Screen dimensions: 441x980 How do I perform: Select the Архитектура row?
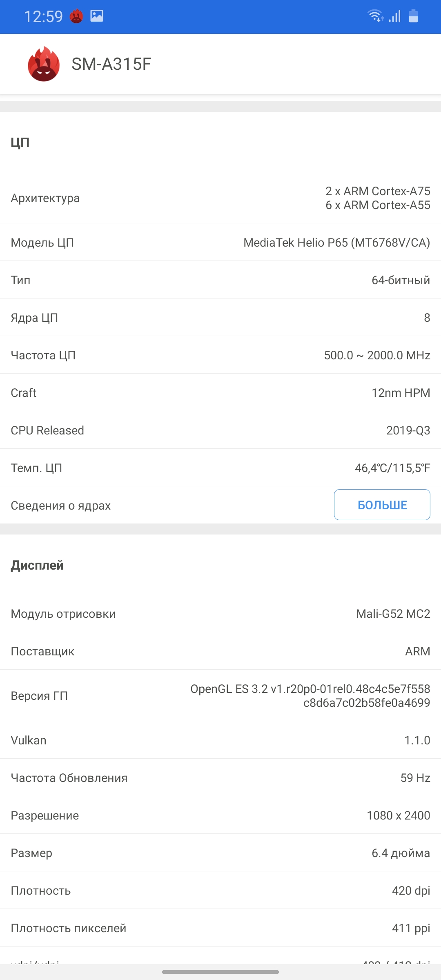(220, 198)
